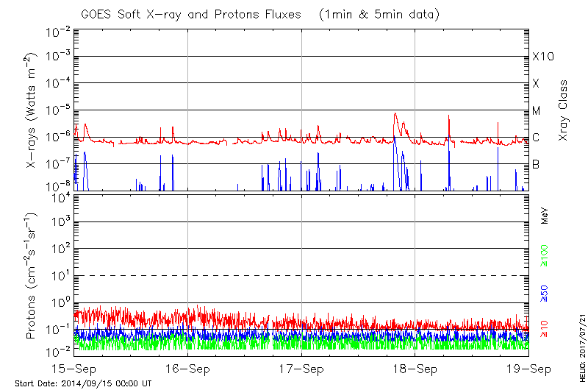Screen dimensions: 588x390
Task: Click the tallest red X-ray peak before 18-Sep
Action: pos(395,114)
